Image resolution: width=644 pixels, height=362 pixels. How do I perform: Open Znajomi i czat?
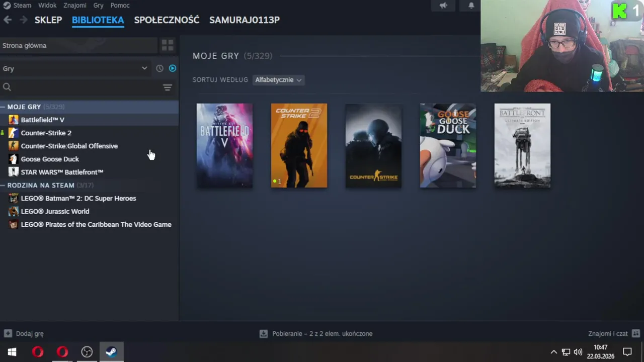608,333
